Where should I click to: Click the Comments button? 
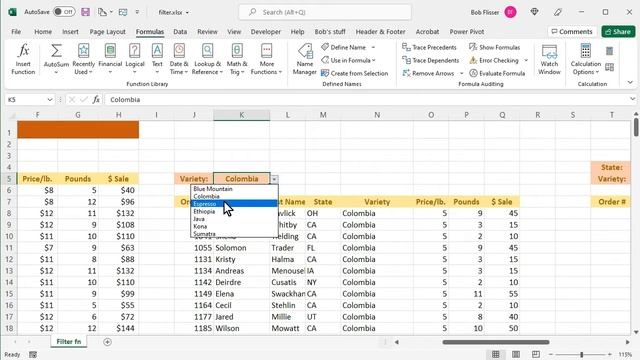point(571,31)
